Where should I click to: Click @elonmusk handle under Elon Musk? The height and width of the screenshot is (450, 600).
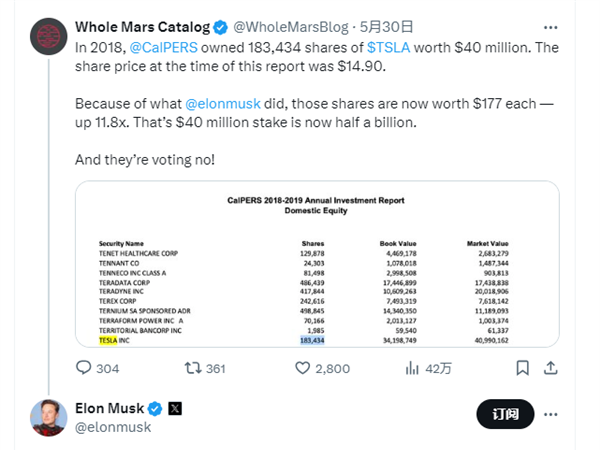111,428
